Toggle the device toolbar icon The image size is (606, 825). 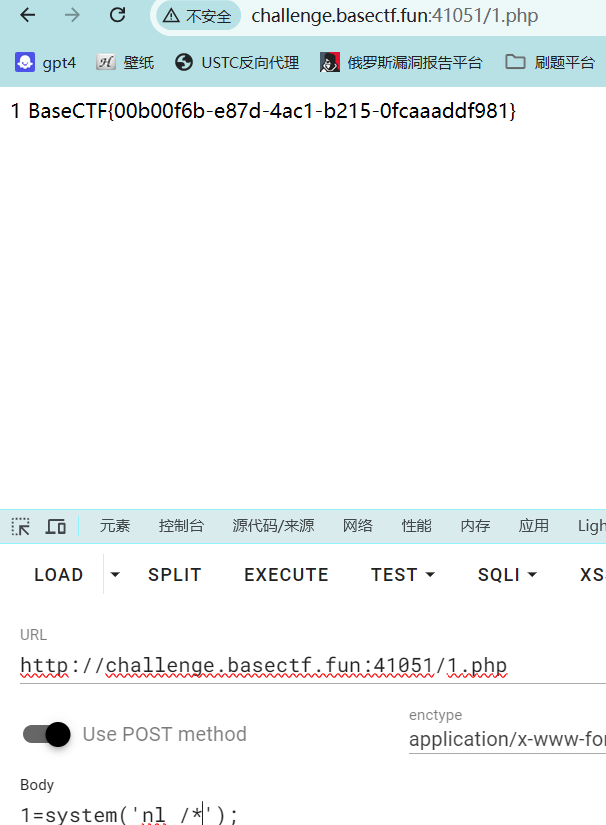pos(55,526)
